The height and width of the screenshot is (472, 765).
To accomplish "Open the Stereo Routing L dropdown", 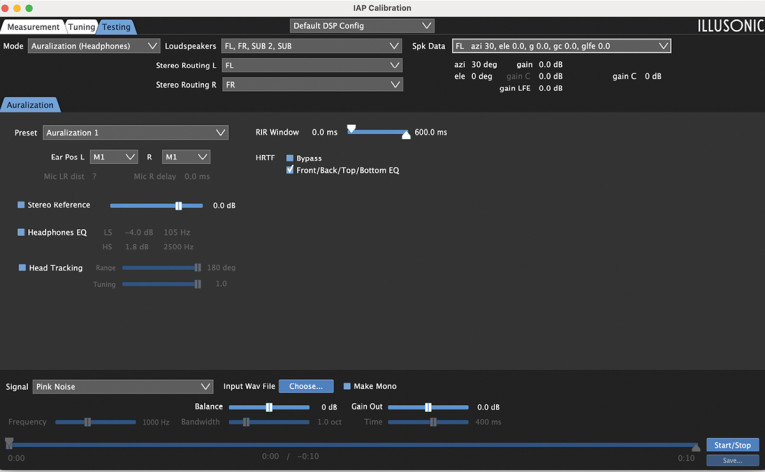I will (x=311, y=65).
